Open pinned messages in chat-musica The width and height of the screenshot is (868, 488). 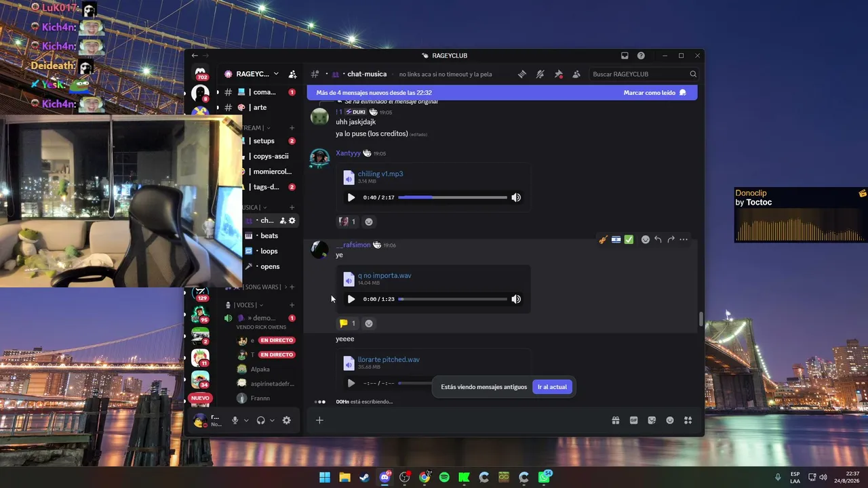559,74
